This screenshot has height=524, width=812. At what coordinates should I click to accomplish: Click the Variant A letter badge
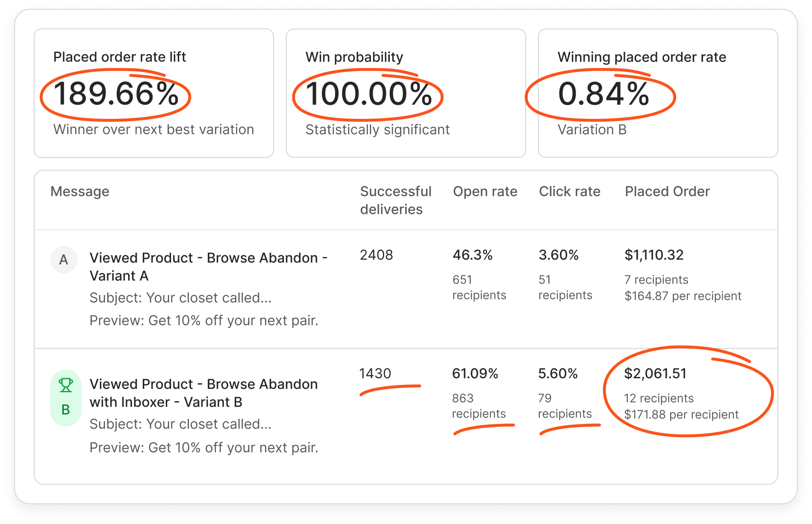tap(64, 260)
